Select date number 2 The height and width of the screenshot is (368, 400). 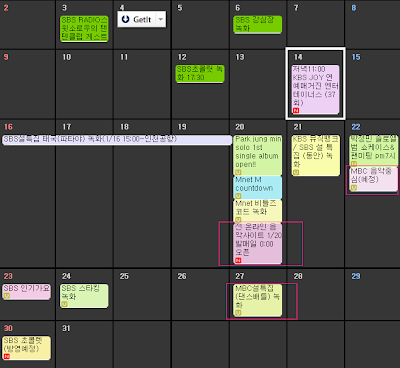6,8
